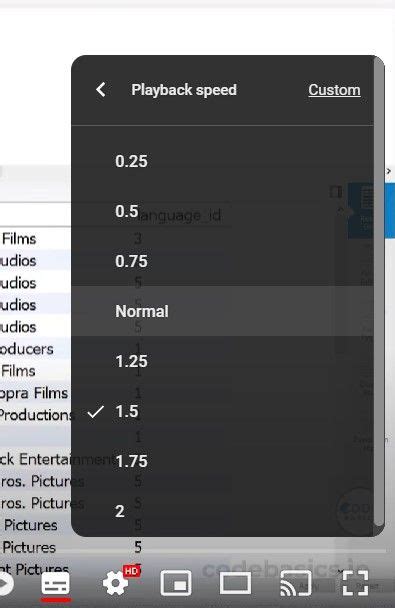This screenshot has height=608, width=395.
Task: Enable miniplayer mode
Action: 176,583
